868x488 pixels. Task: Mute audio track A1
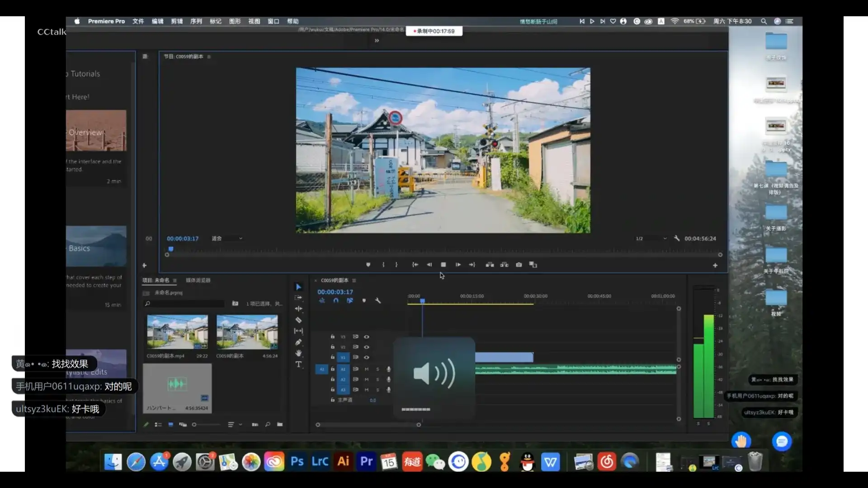[367, 369]
